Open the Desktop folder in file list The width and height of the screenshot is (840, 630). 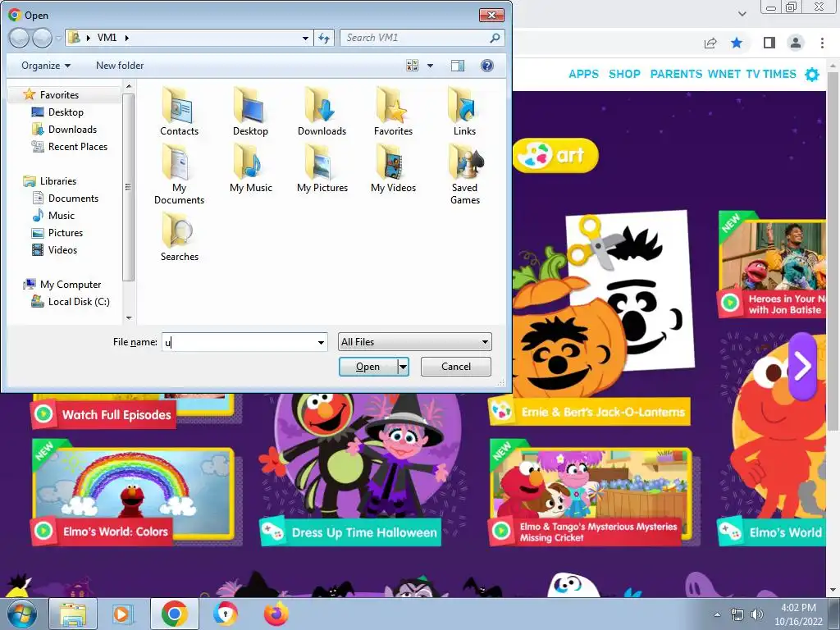250,112
